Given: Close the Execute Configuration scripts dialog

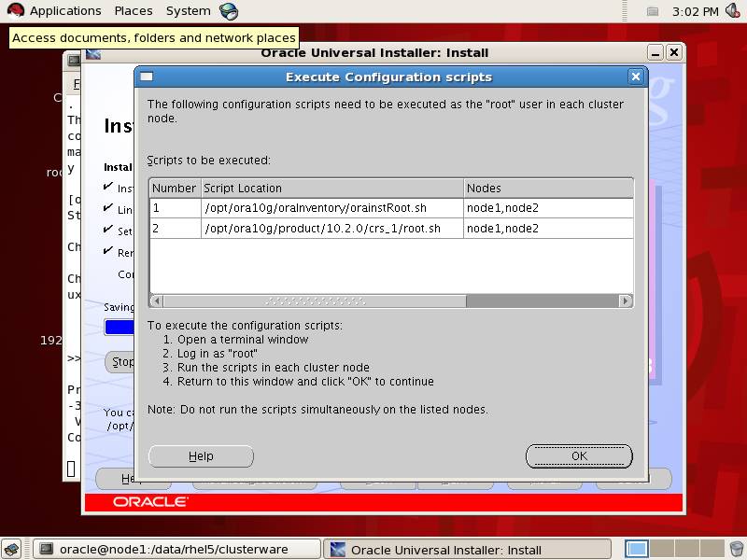Looking at the screenshot, I should 636,77.
